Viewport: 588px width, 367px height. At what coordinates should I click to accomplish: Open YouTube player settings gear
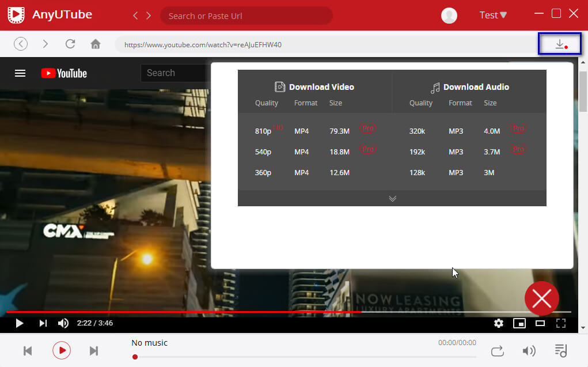(x=499, y=323)
